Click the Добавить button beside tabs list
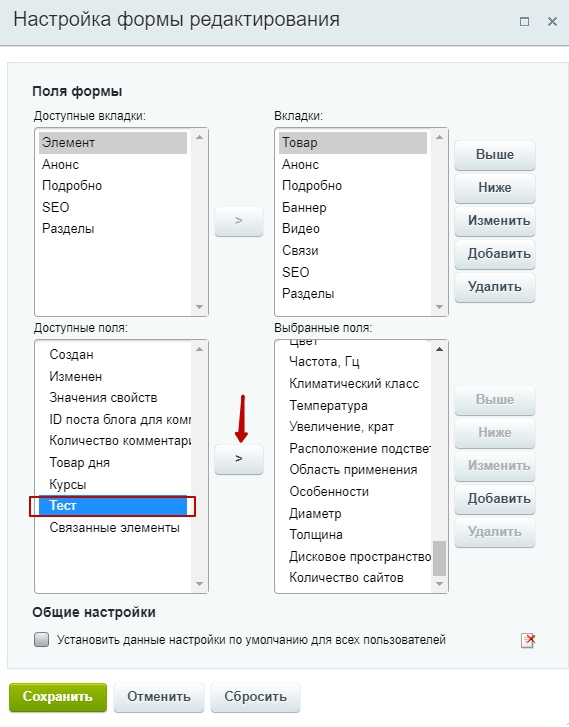 point(495,254)
